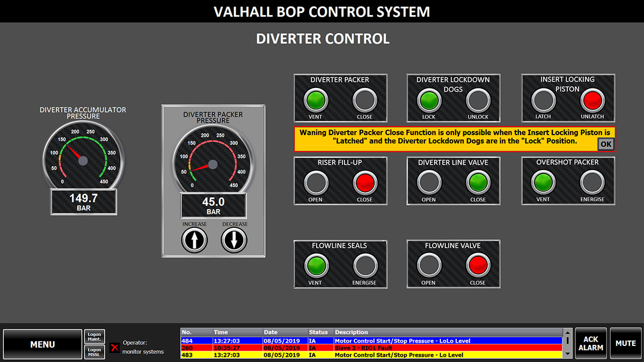Image resolution: width=644 pixels, height=362 pixels.
Task: Select VENT on the Overshot Packer panel
Action: pyautogui.click(x=543, y=182)
